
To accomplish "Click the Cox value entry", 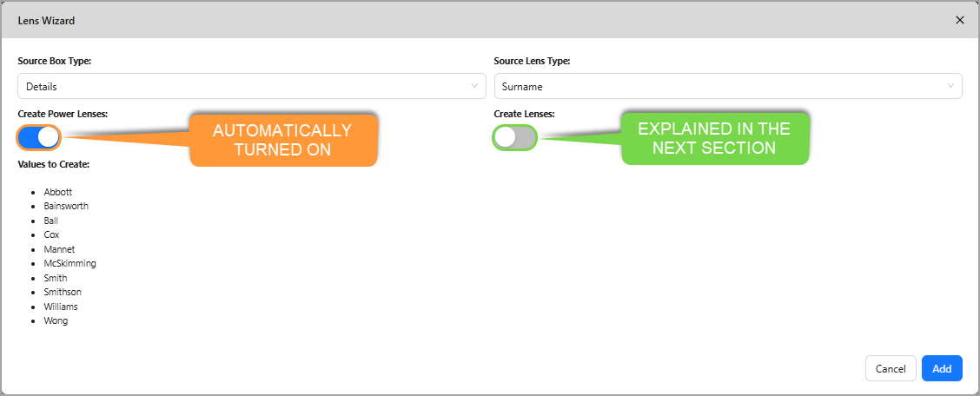I will click(52, 234).
